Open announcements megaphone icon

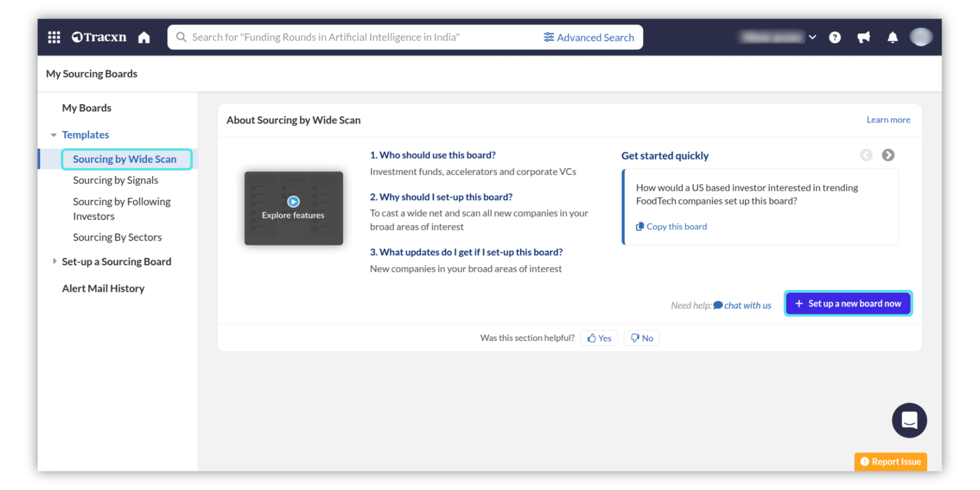point(864,37)
